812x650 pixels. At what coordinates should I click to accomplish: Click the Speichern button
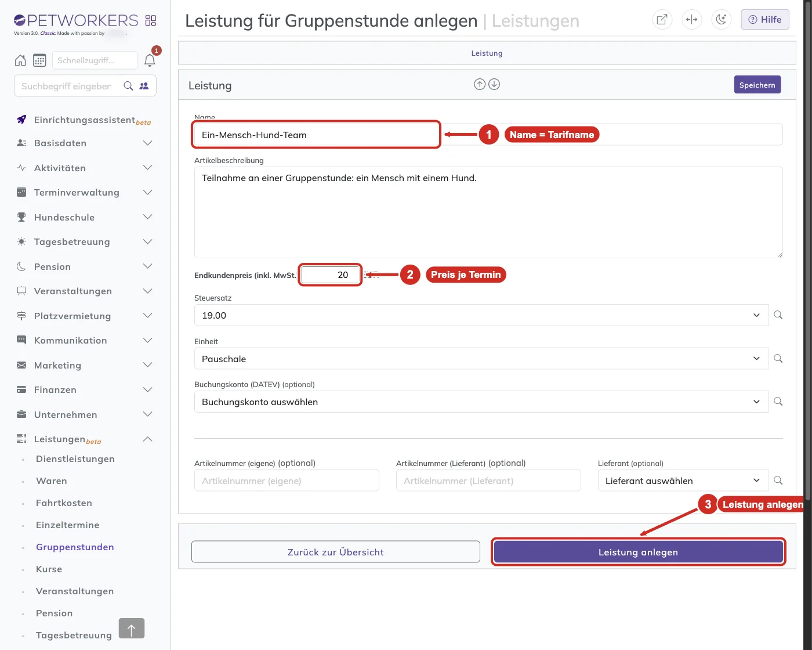pyautogui.click(x=757, y=85)
